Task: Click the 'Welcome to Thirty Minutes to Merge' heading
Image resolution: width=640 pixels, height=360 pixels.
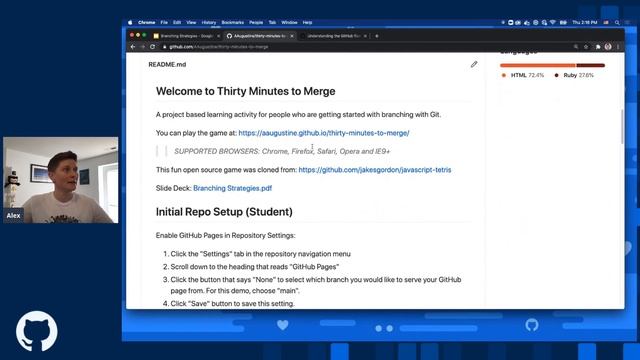Action: (245, 91)
